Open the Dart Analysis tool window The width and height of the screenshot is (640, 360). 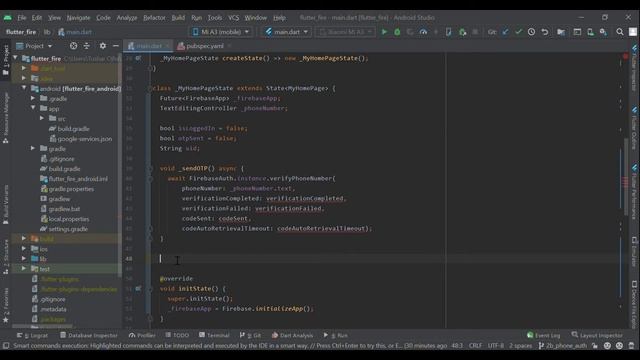[x=292, y=335]
